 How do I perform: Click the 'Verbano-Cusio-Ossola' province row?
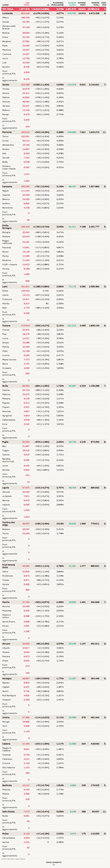pyautogui.click(x=54, y=167)
